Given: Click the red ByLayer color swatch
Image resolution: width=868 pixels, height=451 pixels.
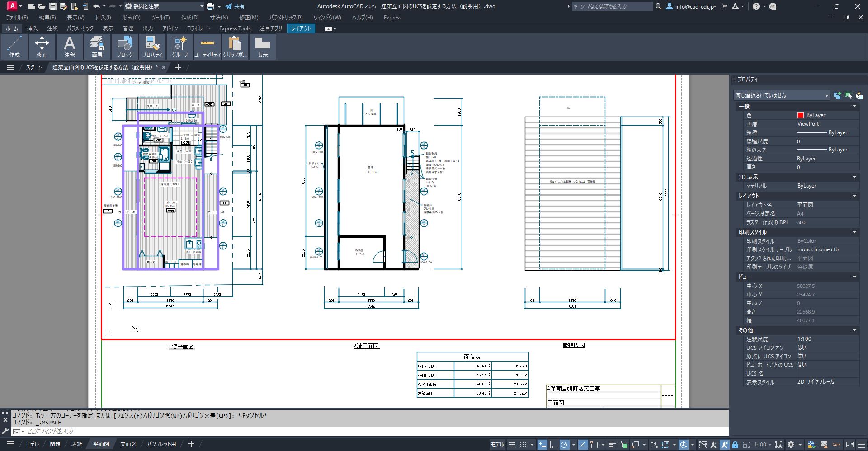Looking at the screenshot, I should (800, 115).
